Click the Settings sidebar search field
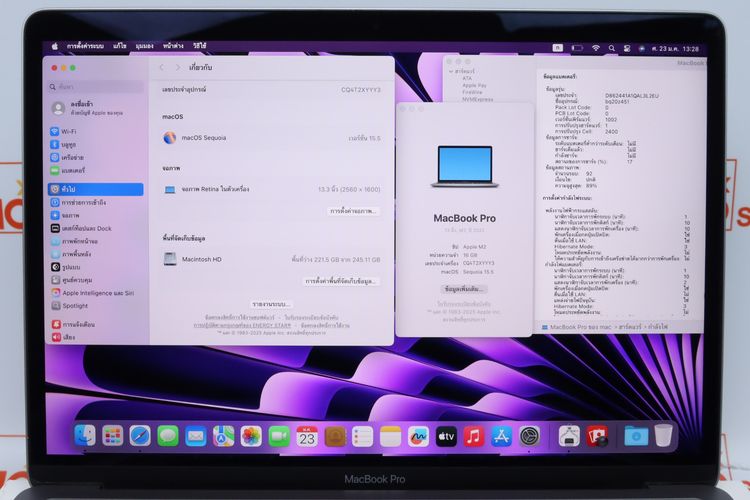 tap(96, 87)
